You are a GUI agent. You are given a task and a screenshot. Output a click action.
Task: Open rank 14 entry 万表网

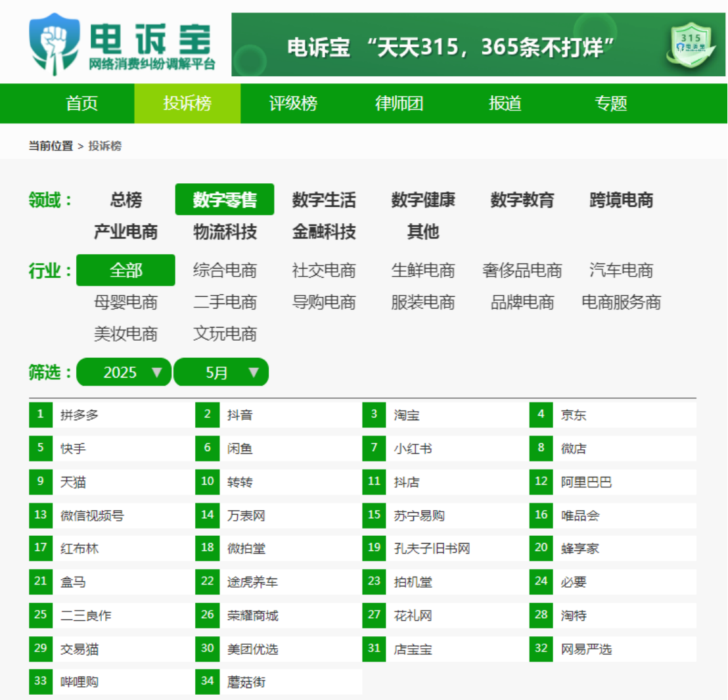point(279,515)
